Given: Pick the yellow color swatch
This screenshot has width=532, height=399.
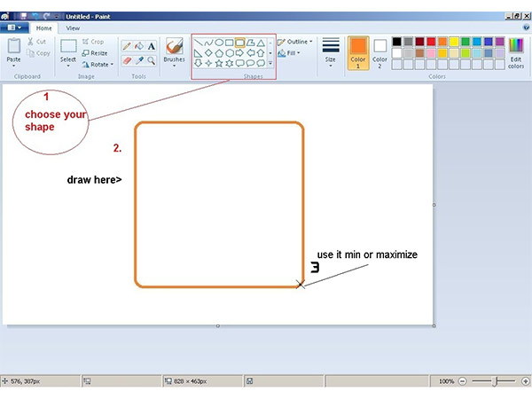Looking at the screenshot, I should click(454, 42).
